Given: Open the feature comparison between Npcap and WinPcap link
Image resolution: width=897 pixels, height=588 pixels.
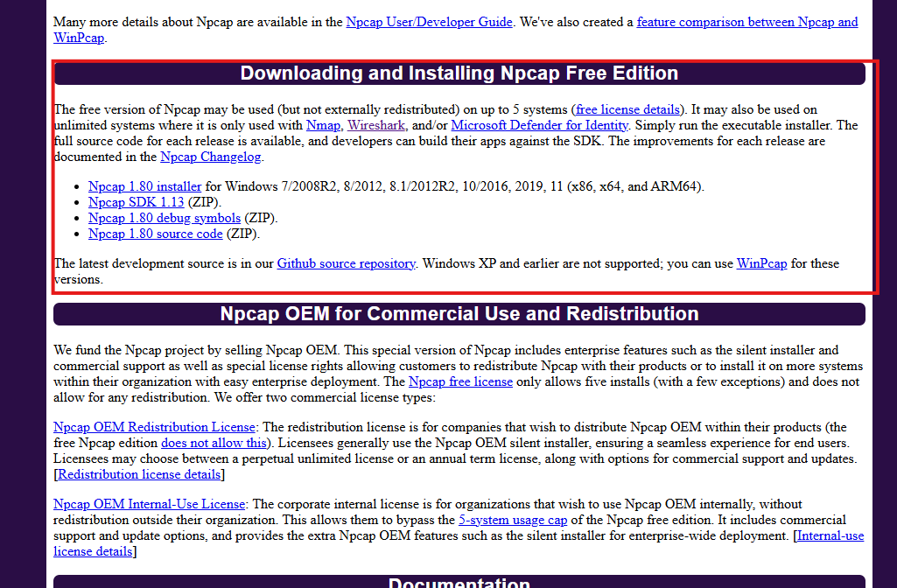Looking at the screenshot, I should (x=747, y=22).
